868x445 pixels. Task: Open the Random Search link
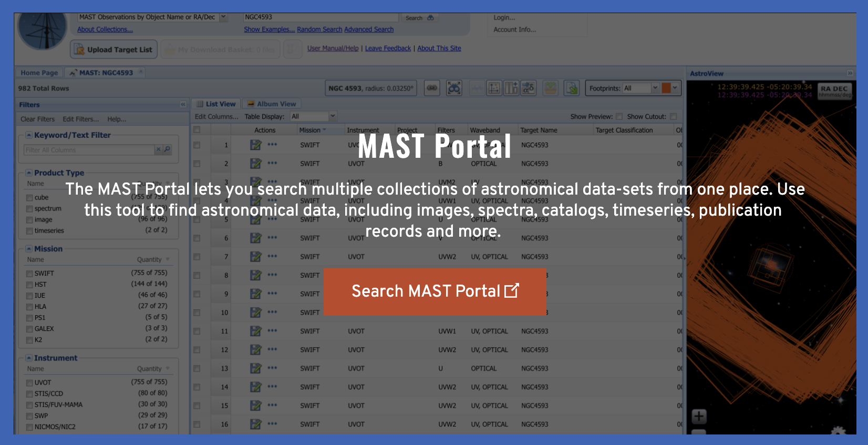coord(319,29)
